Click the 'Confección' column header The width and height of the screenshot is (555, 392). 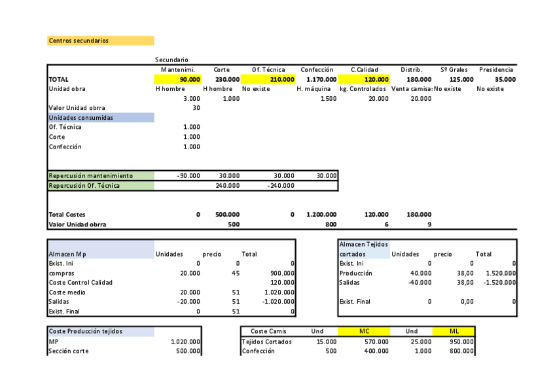(317, 69)
